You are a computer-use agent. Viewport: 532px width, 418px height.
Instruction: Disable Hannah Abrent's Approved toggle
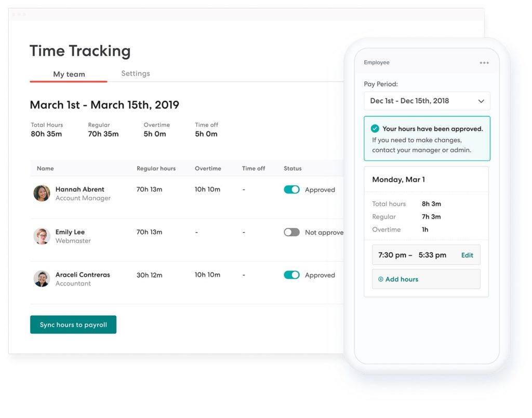pyautogui.click(x=291, y=190)
